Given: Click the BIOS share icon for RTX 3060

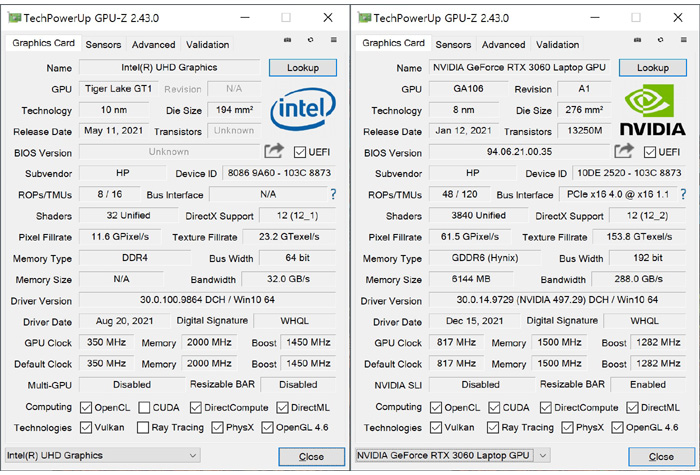Looking at the screenshot, I should pos(624,151).
